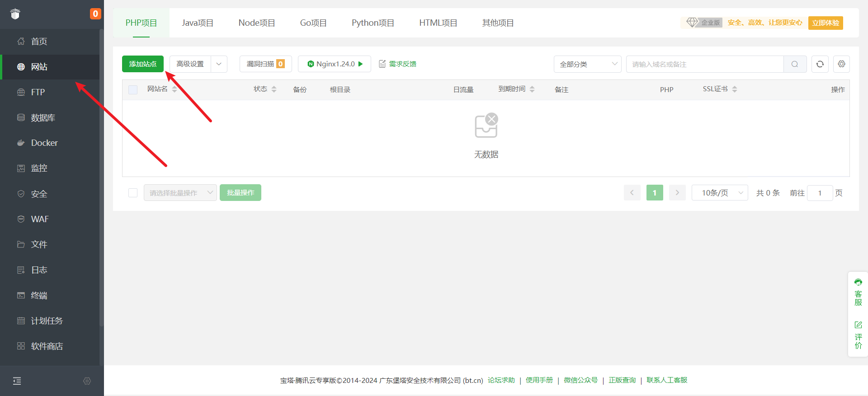Open the sidebar settings gear icon

(87, 381)
